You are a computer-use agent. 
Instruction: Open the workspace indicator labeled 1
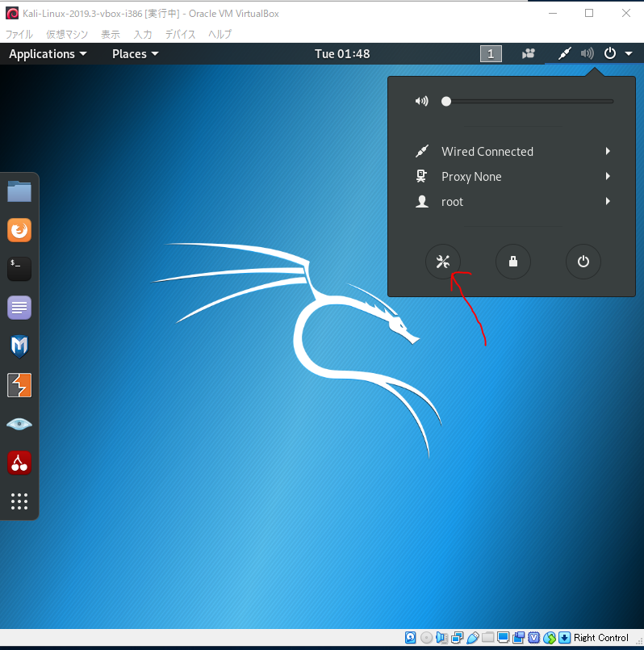[491, 54]
